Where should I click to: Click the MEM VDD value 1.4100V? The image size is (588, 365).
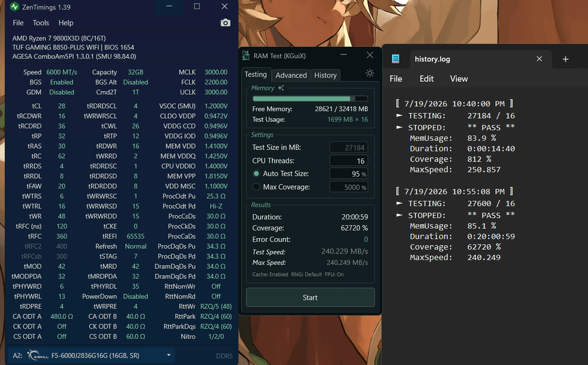pos(216,146)
